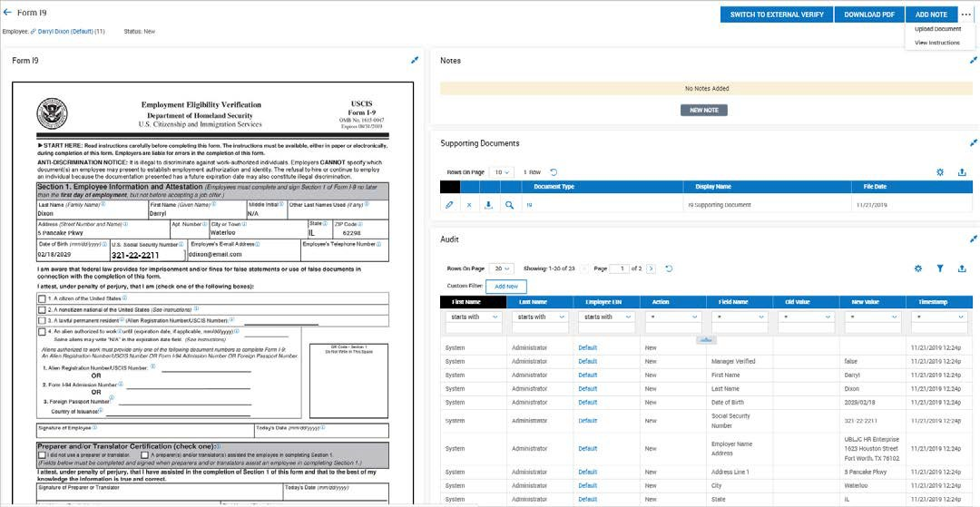Open Old Value column filter operator dropdown
The image size is (980, 507).
point(806,317)
